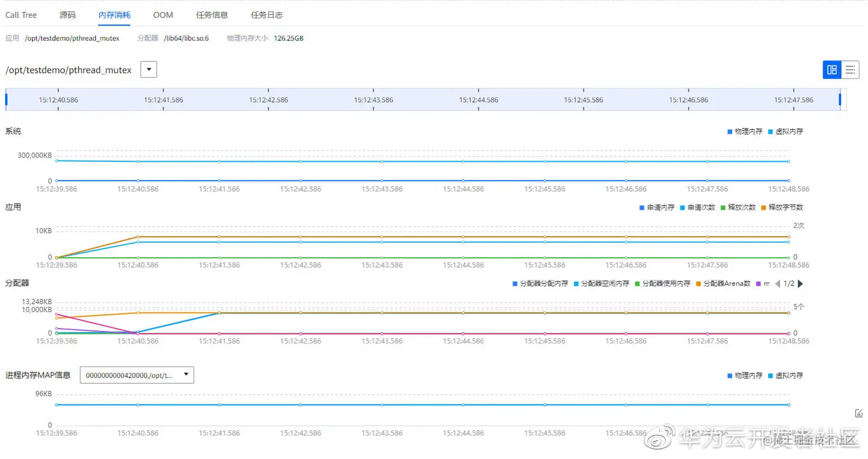Click 15:12:43.586 marker in top time range bar

click(x=374, y=100)
